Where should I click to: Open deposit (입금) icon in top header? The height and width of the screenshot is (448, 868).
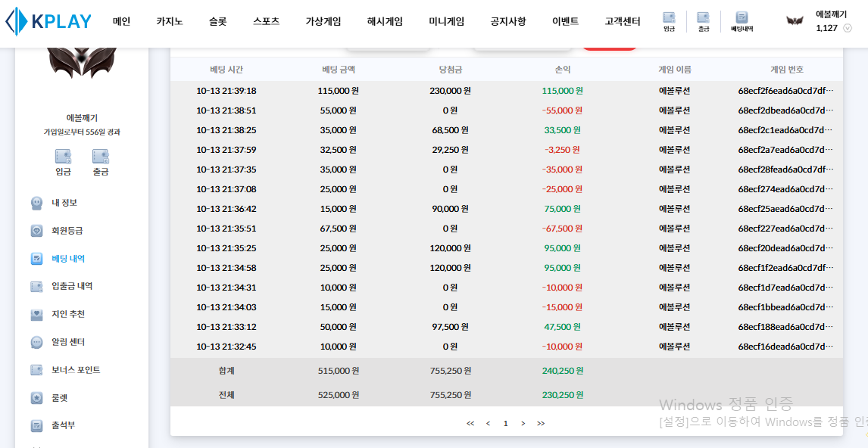(669, 20)
